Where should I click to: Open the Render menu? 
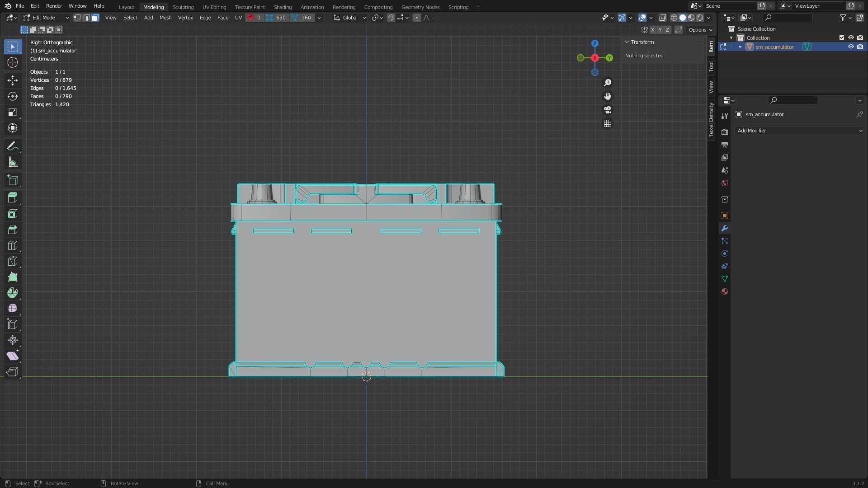tap(54, 6)
